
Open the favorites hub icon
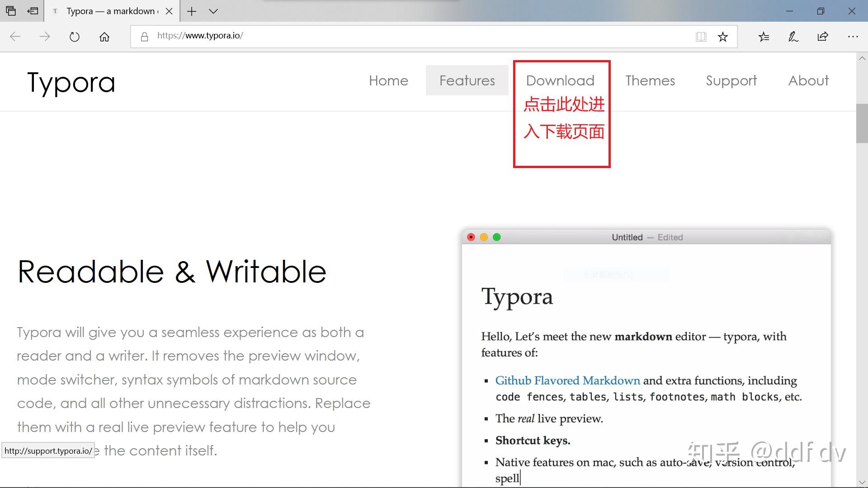(x=764, y=37)
